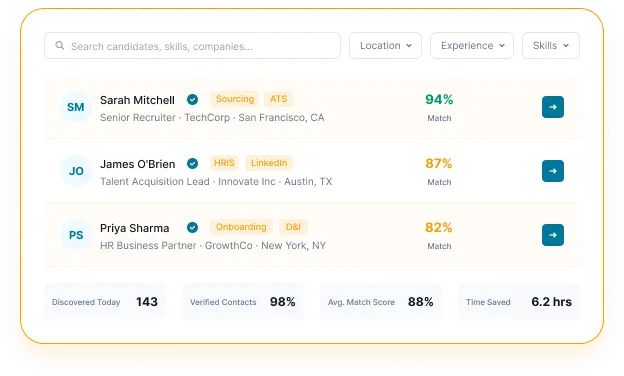Click the name Priya Sharma
The height and width of the screenshot is (376, 624).
pyautogui.click(x=135, y=228)
